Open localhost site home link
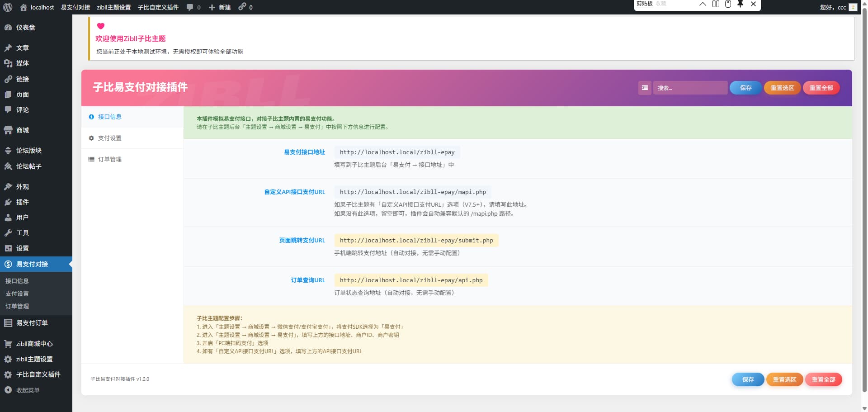This screenshot has width=868, height=412. pos(37,7)
